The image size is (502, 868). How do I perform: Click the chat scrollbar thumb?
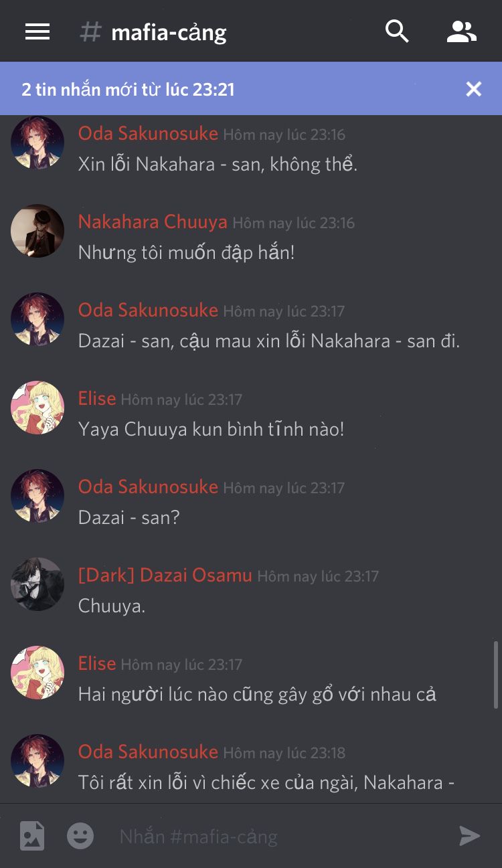pos(496,675)
